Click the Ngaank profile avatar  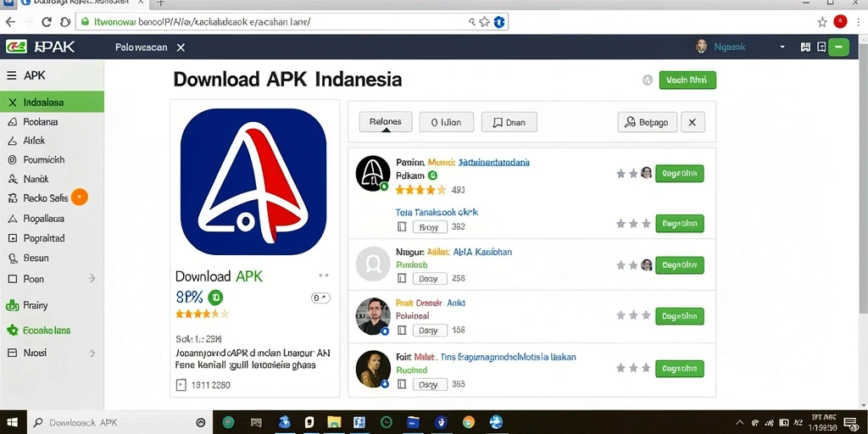point(701,47)
